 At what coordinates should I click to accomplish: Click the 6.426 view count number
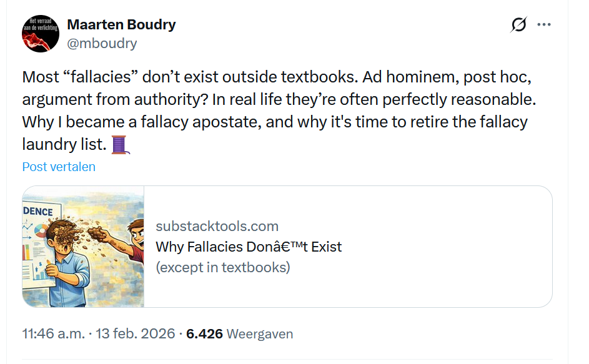click(x=204, y=334)
